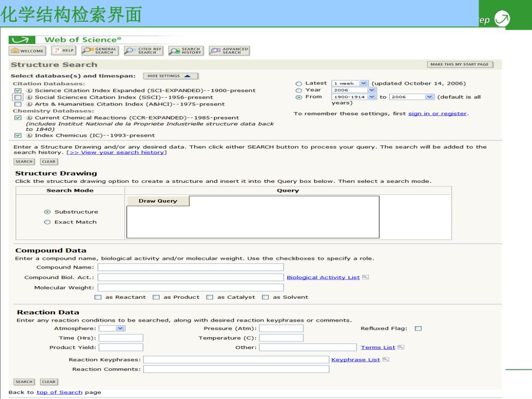Click the Compound Name input field
The height and width of the screenshot is (399, 532).
(x=191, y=268)
